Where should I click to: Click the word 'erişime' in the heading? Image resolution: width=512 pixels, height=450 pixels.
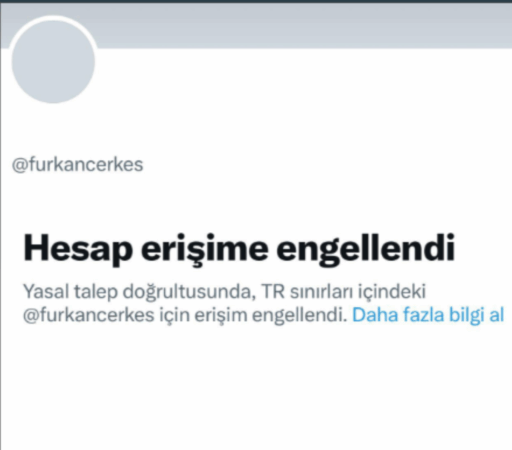point(205,249)
